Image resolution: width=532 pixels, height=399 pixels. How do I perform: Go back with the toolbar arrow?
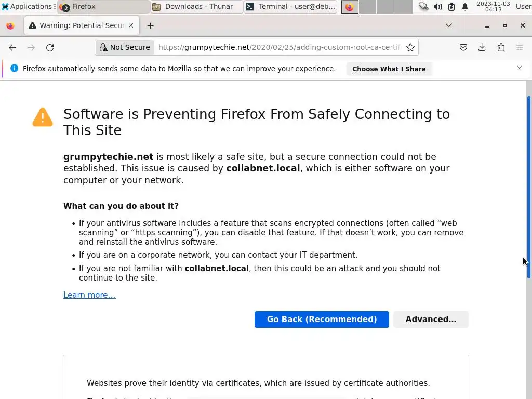12,47
